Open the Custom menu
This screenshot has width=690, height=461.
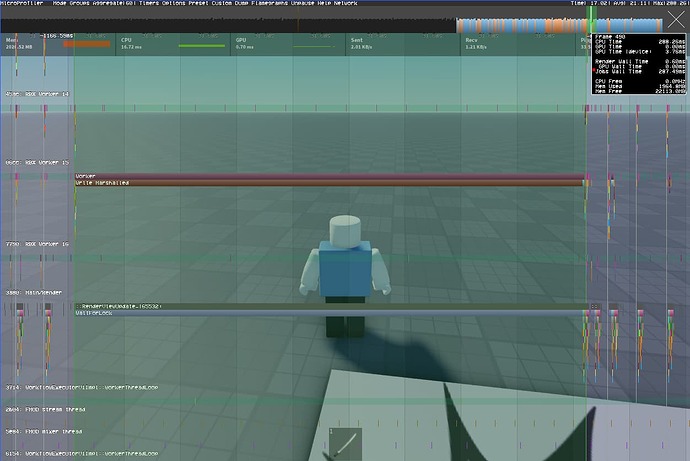pyautogui.click(x=221, y=3)
